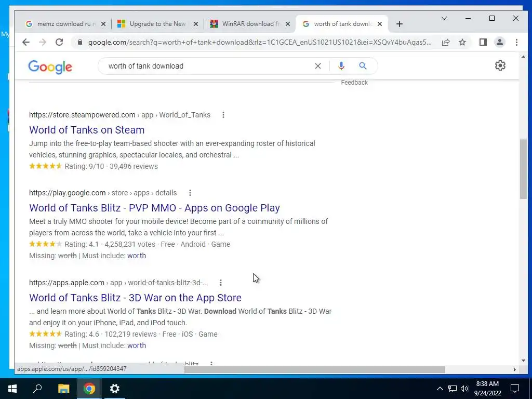The height and width of the screenshot is (399, 532).
Task: Close the worth of tank download tab
Action: 380,24
